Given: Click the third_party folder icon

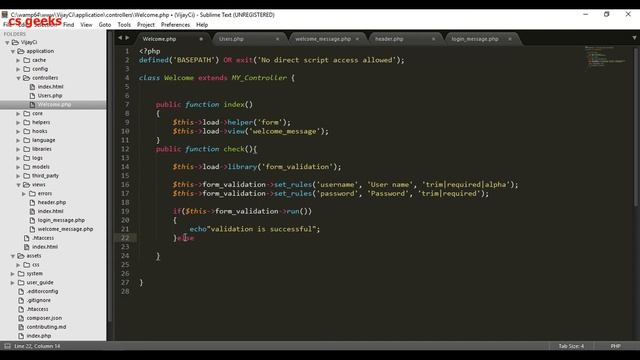Looking at the screenshot, I should tap(27, 176).
